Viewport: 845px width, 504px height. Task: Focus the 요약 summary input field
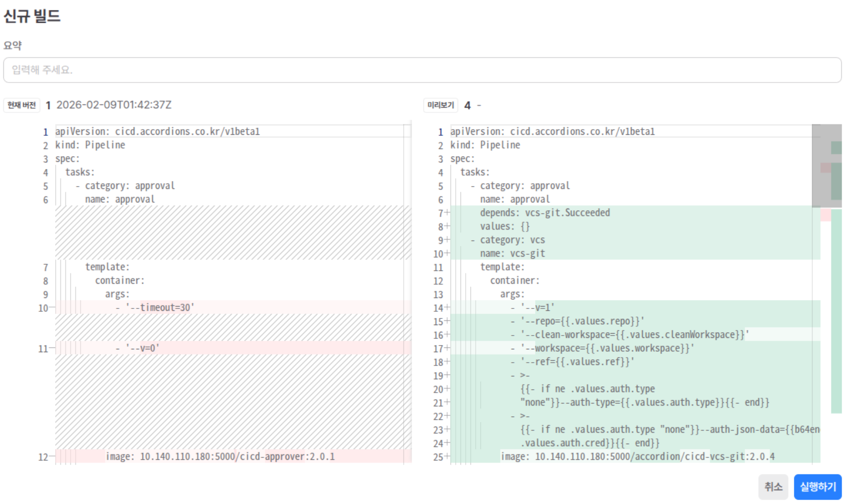(x=422, y=70)
